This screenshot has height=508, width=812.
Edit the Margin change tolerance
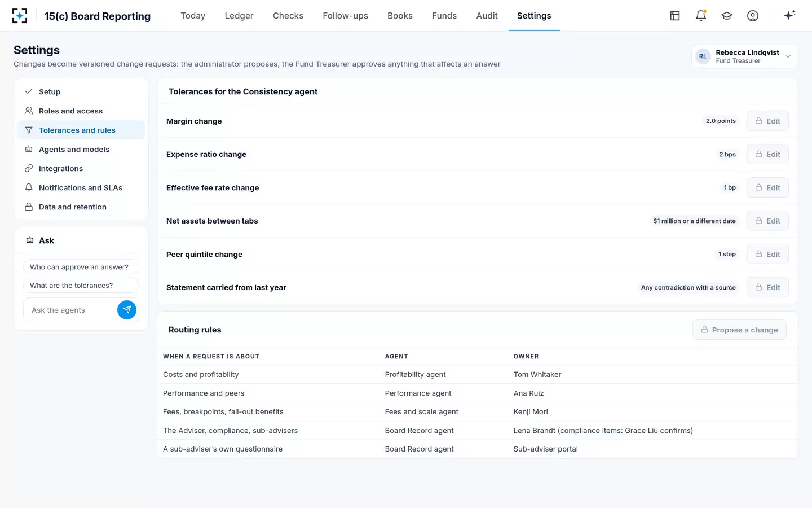pyautogui.click(x=767, y=121)
